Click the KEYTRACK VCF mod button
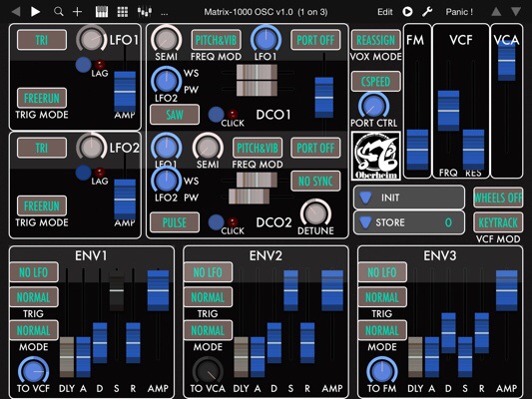This screenshot has height=399, width=532. tap(498, 222)
